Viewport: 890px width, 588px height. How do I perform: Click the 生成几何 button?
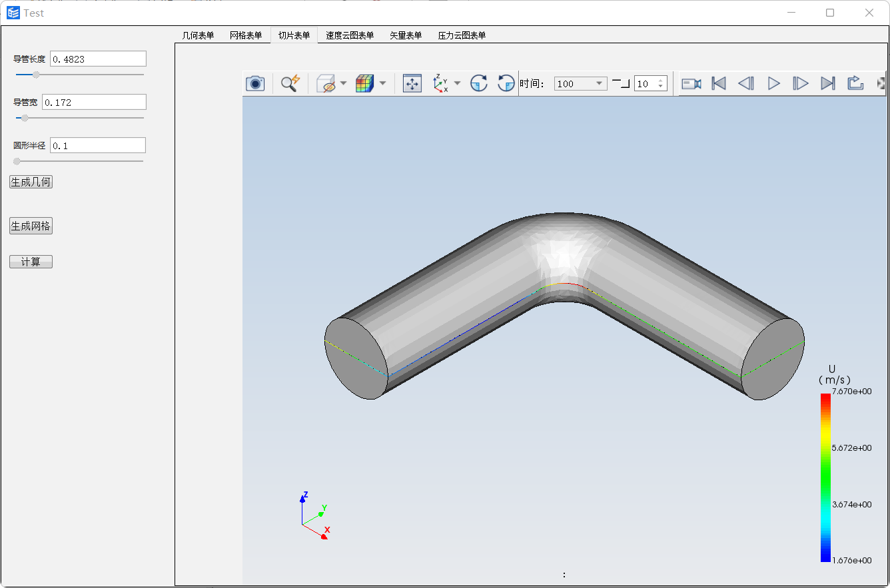pos(31,182)
